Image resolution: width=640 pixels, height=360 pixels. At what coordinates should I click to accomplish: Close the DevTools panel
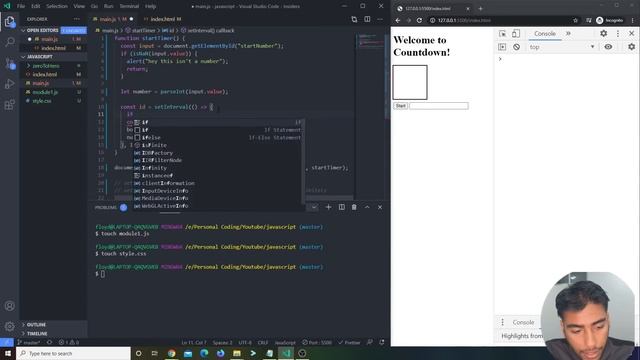[x=631, y=33]
